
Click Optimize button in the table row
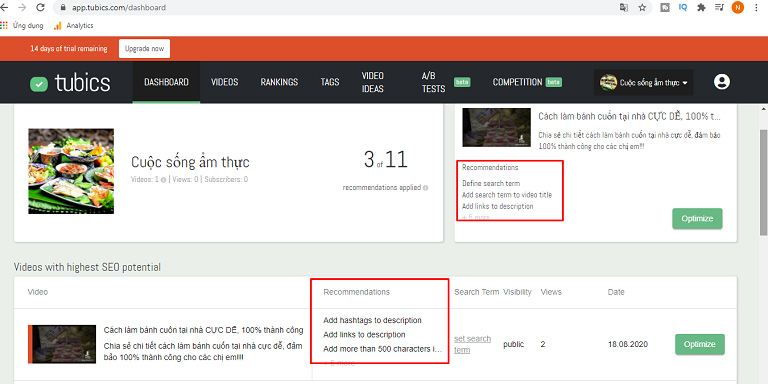pyautogui.click(x=699, y=344)
